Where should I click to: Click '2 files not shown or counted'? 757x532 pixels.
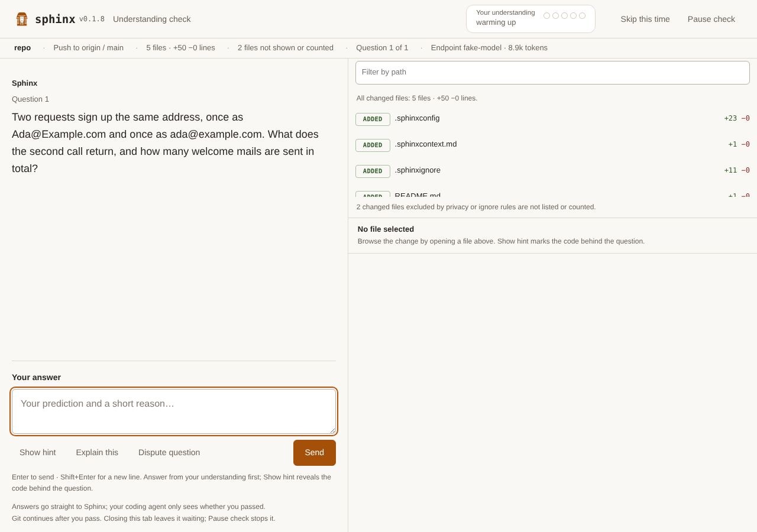[x=286, y=48]
